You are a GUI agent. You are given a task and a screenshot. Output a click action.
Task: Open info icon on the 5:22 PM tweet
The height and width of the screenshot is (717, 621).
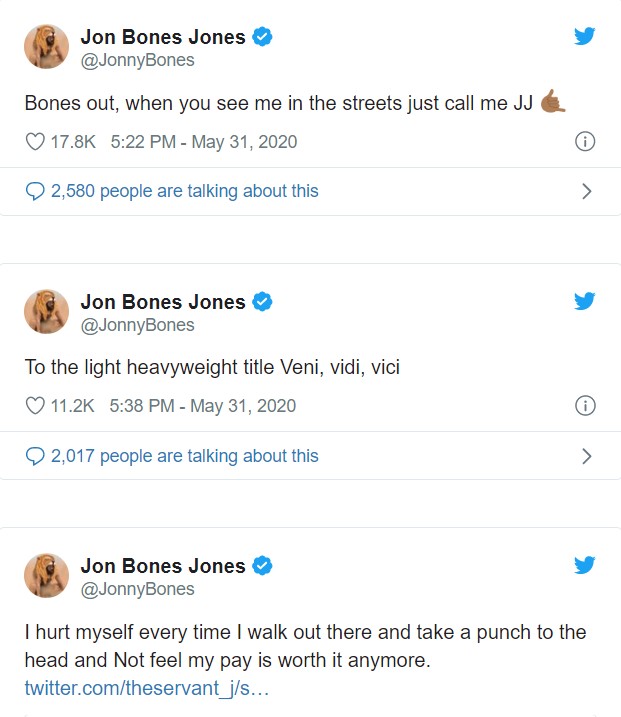coord(586,142)
